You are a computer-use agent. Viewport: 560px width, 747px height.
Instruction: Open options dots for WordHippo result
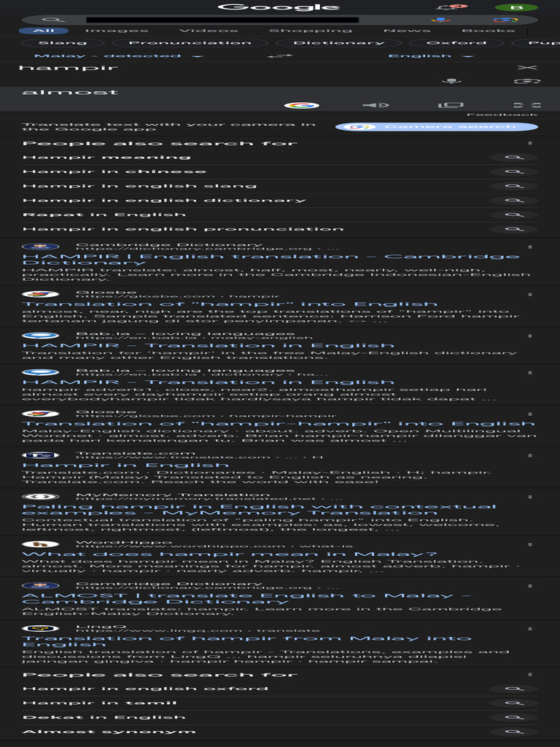[x=530, y=544]
